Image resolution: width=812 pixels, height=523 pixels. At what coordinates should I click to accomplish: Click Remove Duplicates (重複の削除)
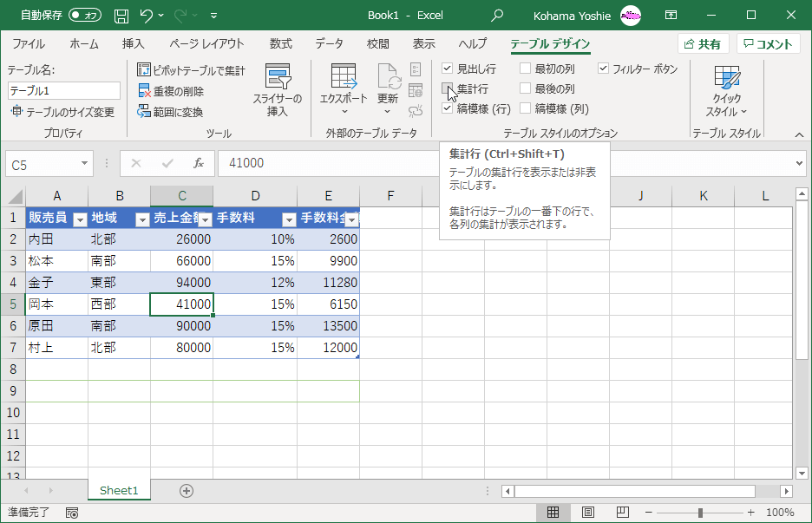point(171,91)
